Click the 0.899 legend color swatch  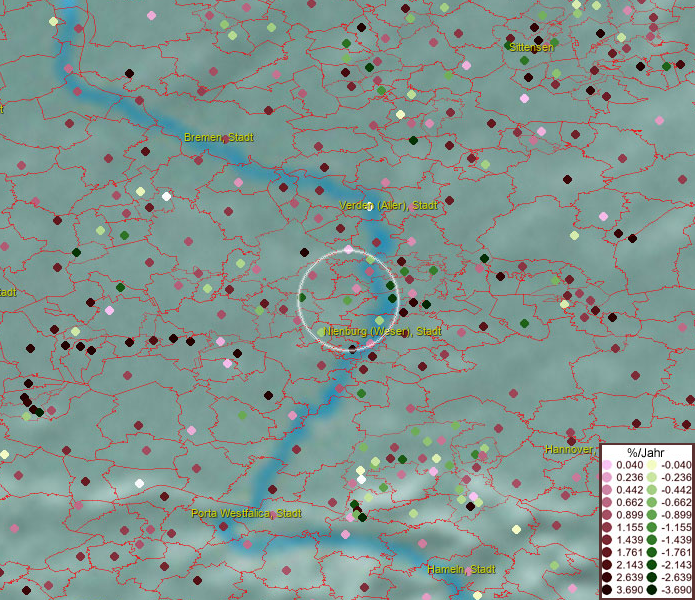click(607, 515)
